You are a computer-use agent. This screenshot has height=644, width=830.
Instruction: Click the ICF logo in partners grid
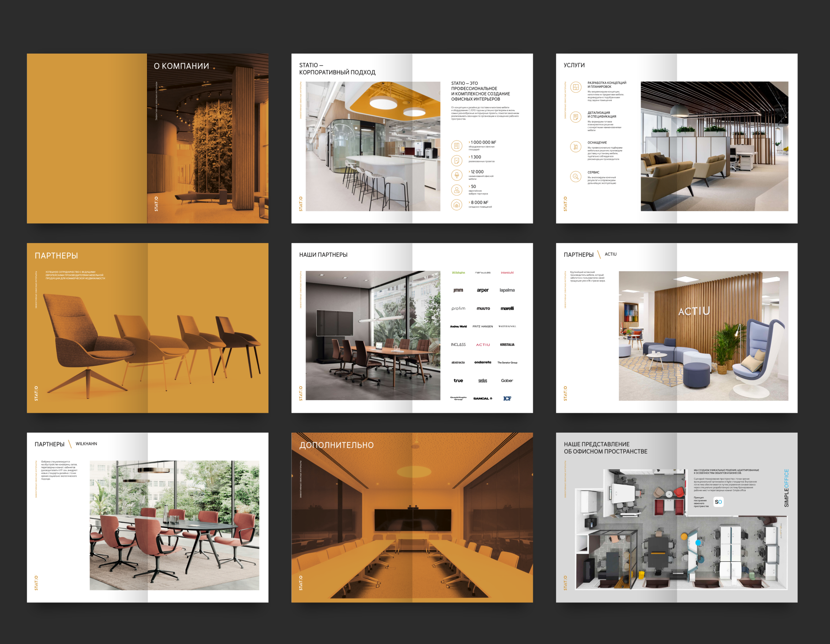pos(507,398)
